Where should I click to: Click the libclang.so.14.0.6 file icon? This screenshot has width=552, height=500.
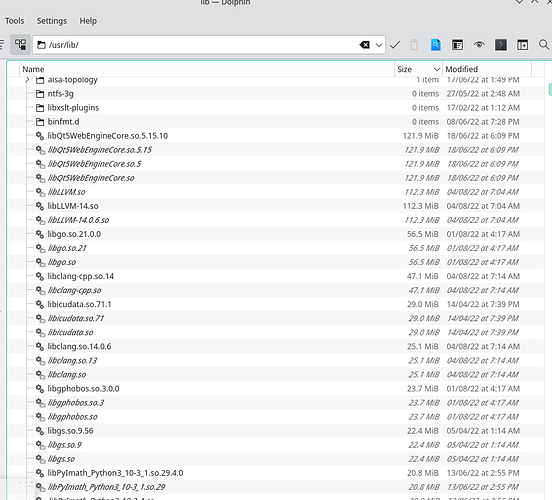40,347
